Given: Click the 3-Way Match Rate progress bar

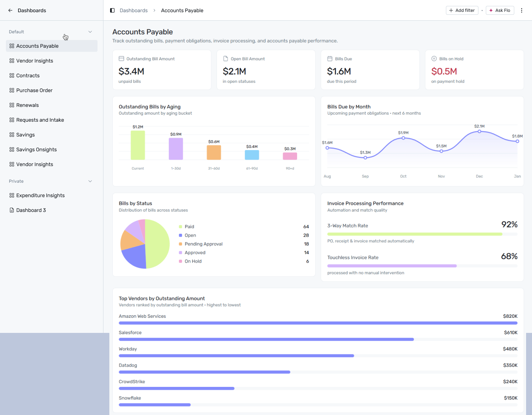Looking at the screenshot, I should 422,234.
